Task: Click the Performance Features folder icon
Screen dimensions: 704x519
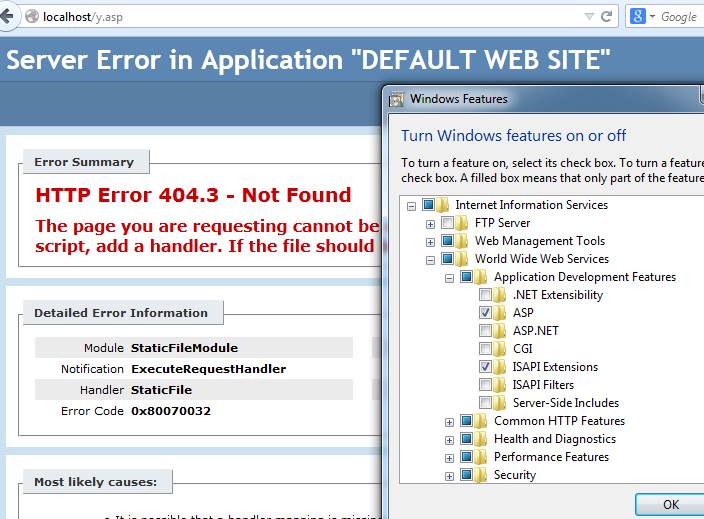Action: [x=480, y=457]
